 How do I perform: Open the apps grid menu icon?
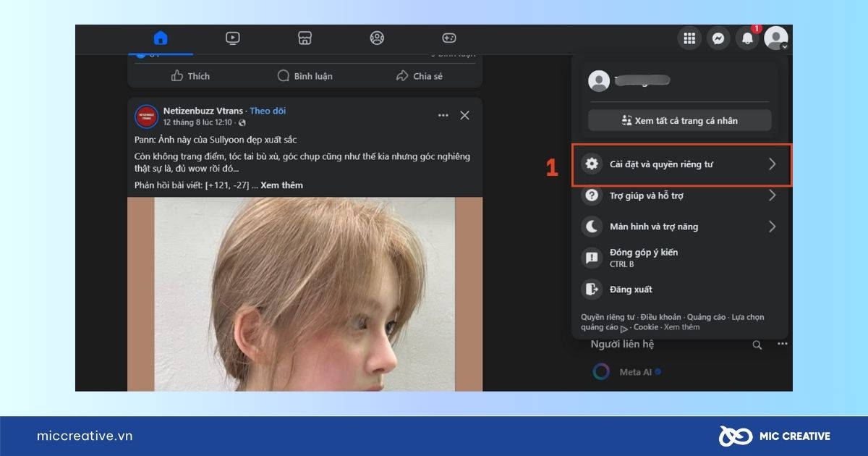[689, 38]
